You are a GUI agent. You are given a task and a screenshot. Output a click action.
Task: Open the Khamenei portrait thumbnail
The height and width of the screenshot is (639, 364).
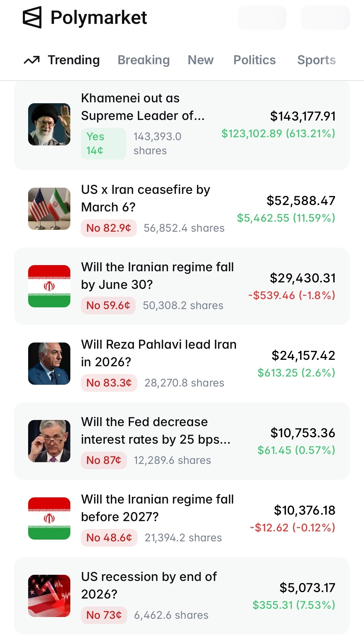(x=49, y=124)
